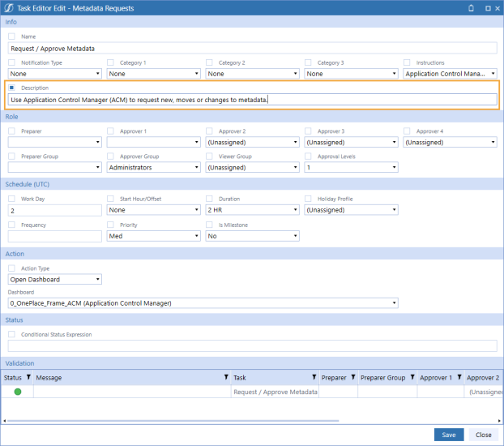Open the Dashboard selection dropdown
Image resolution: width=504 pixels, height=446 pixels.
click(203, 303)
